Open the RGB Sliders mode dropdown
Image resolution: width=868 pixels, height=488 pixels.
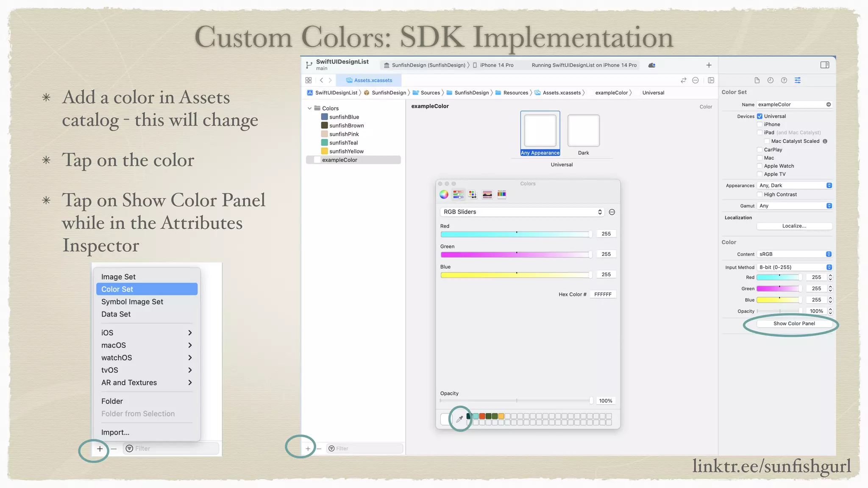tap(522, 212)
